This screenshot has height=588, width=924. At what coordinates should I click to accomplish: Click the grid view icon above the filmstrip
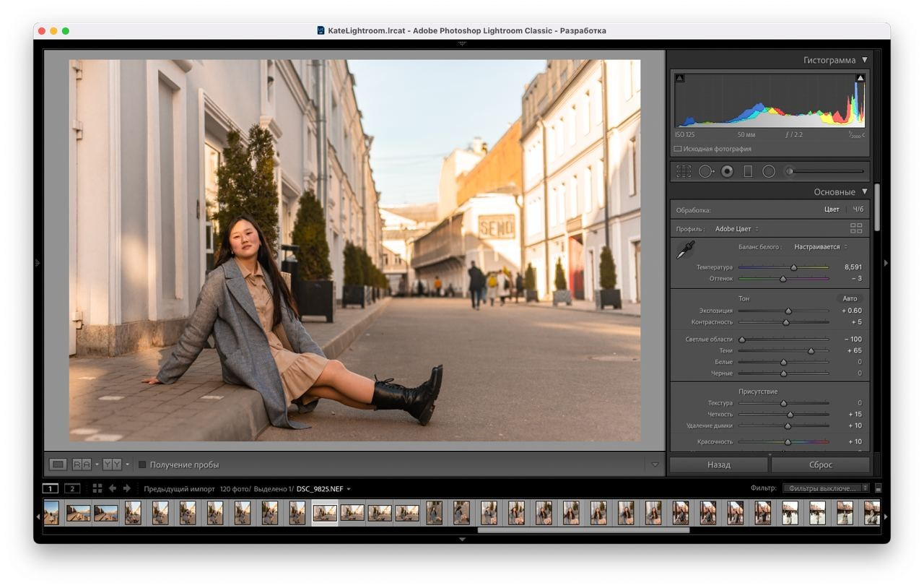pyautogui.click(x=97, y=488)
